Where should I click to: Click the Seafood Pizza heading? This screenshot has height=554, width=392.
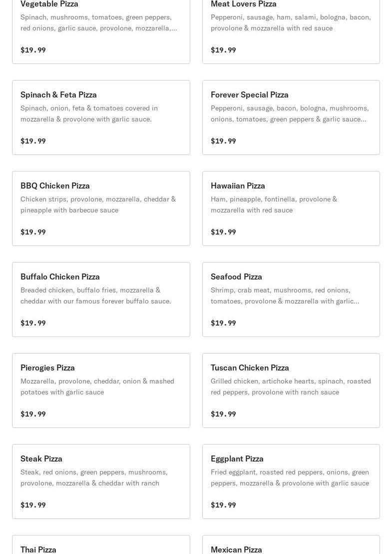(x=236, y=276)
